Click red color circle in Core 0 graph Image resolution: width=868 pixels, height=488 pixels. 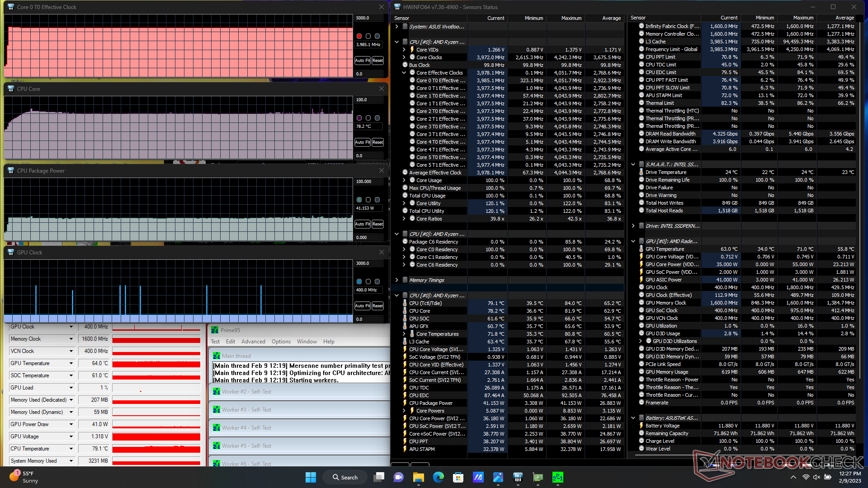click(359, 36)
